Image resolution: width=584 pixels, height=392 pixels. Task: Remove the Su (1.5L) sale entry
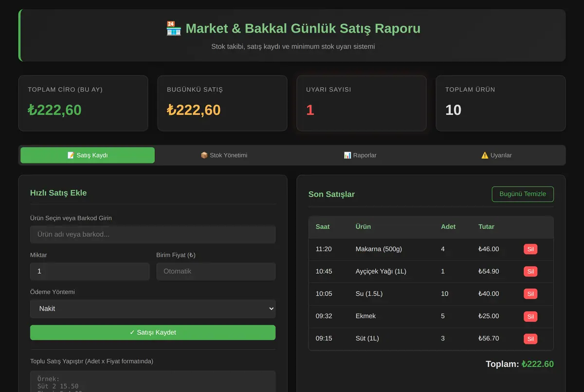(530, 294)
